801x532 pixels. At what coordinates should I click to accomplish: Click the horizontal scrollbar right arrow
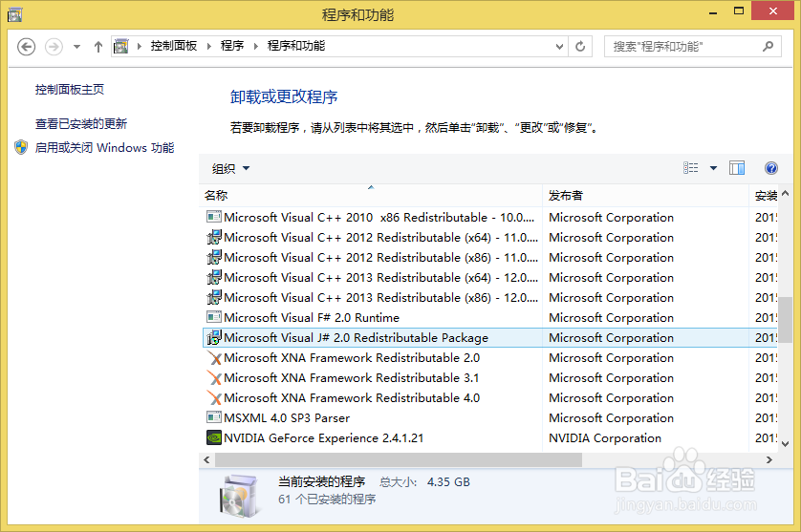pyautogui.click(x=769, y=460)
